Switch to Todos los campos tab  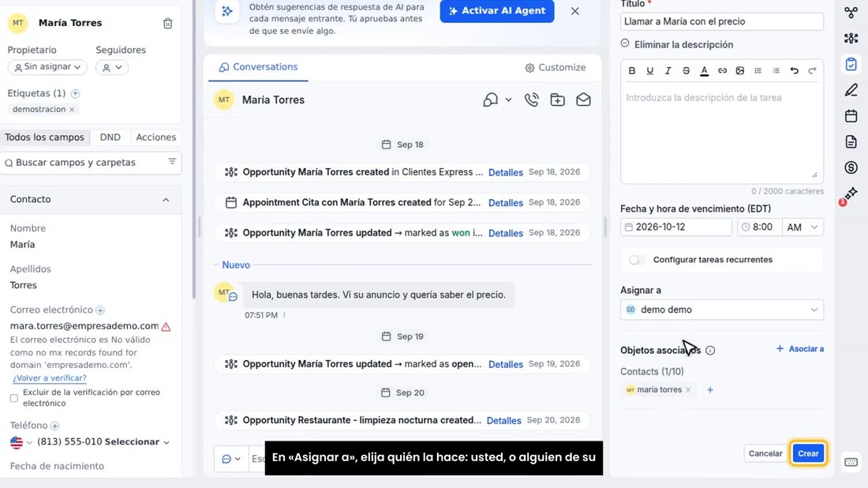tap(45, 137)
